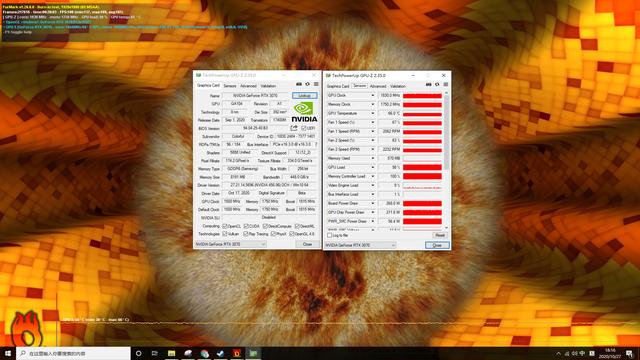Click the screenshot camera icon in Graphics Card window
The image size is (640, 360).
pos(299,84)
